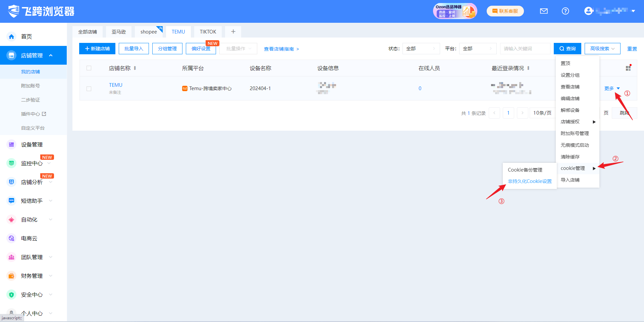The height and width of the screenshot is (322, 644).
Task: Toggle the select-all checkbox in table header
Action: (89, 68)
